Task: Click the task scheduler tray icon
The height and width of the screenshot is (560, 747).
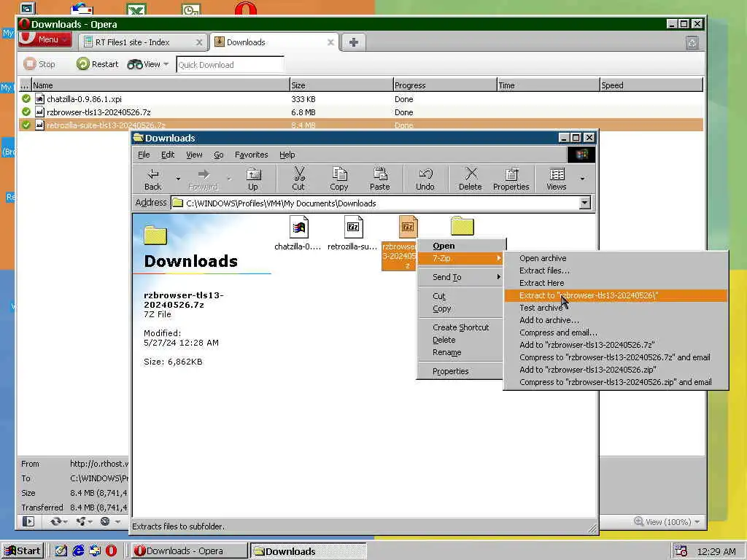Action: point(681,551)
